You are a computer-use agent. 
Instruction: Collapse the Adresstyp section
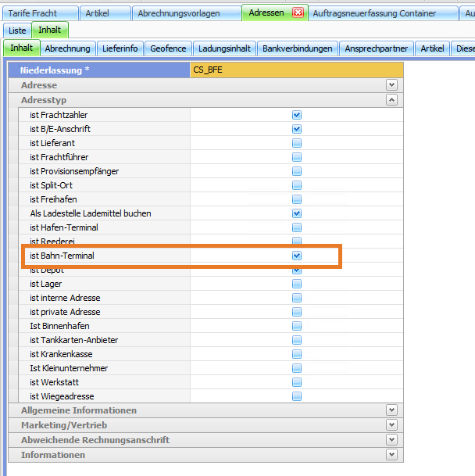391,101
